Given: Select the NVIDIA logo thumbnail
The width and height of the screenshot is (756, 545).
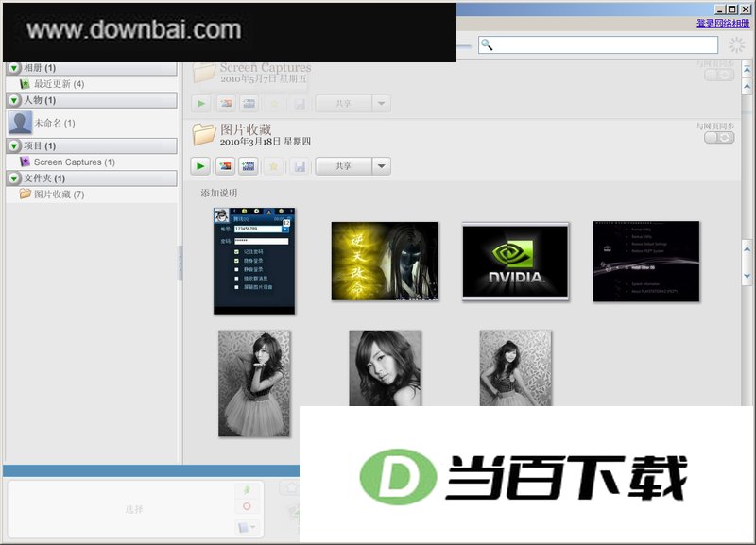Looking at the screenshot, I should tap(515, 262).
